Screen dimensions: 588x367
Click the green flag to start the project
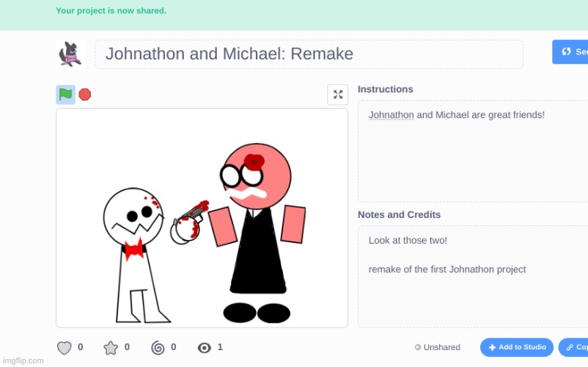[65, 94]
